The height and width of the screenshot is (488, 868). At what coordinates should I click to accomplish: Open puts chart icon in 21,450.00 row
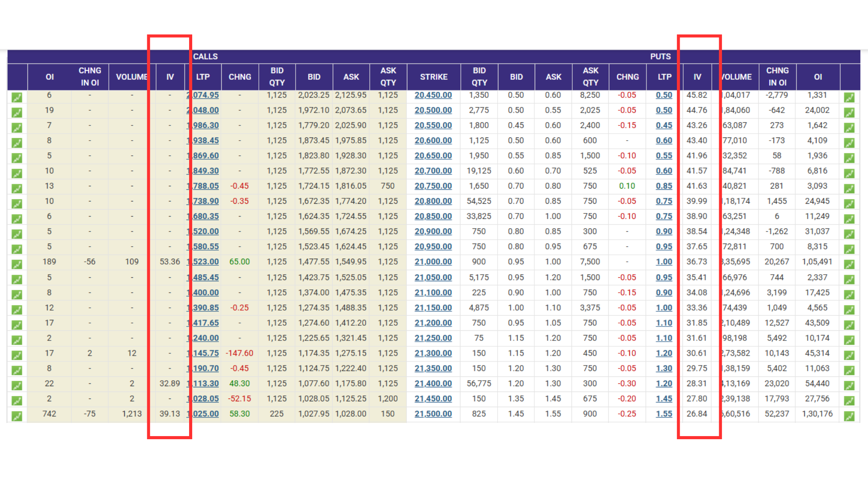coord(849,401)
